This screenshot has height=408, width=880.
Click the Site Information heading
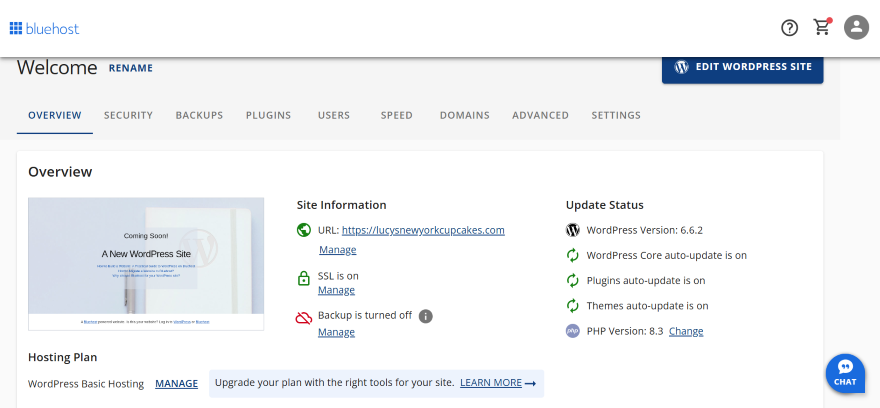[341, 205]
